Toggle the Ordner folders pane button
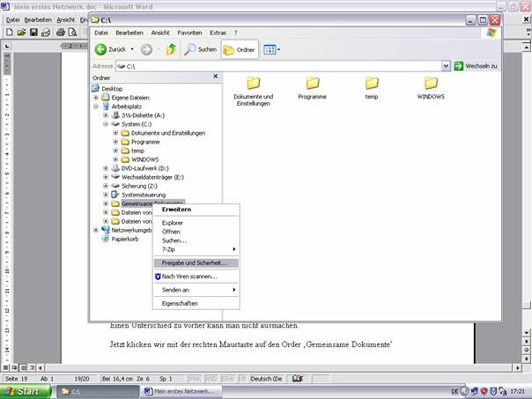532x399 pixels. click(x=240, y=50)
